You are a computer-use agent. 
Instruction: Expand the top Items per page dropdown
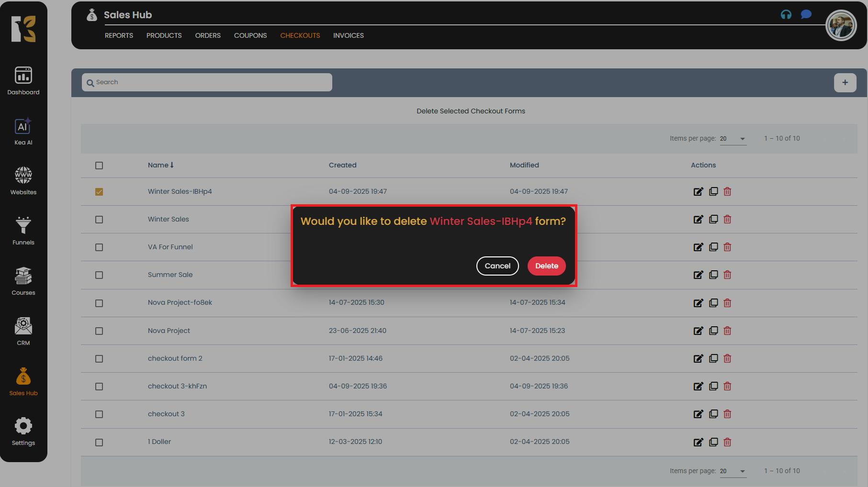tap(733, 139)
